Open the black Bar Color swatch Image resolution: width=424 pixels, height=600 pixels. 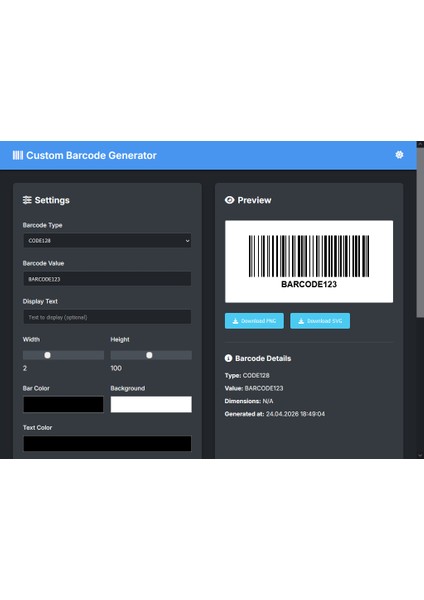(63, 404)
